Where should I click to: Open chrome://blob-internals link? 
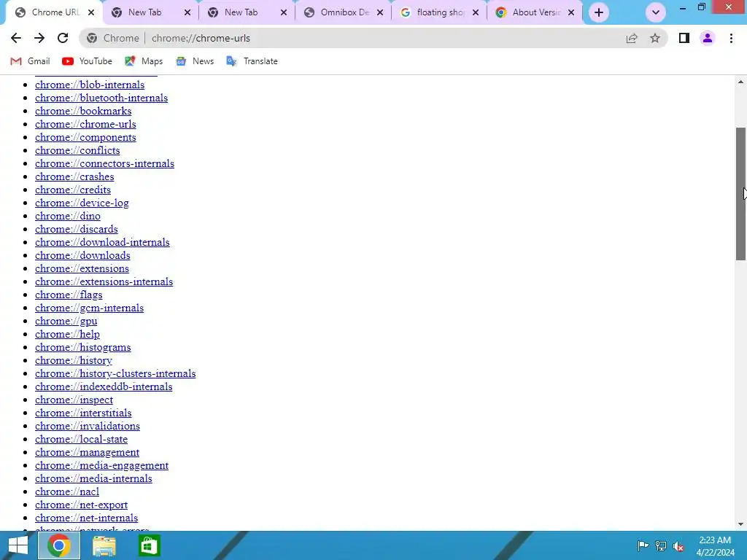[90, 85]
